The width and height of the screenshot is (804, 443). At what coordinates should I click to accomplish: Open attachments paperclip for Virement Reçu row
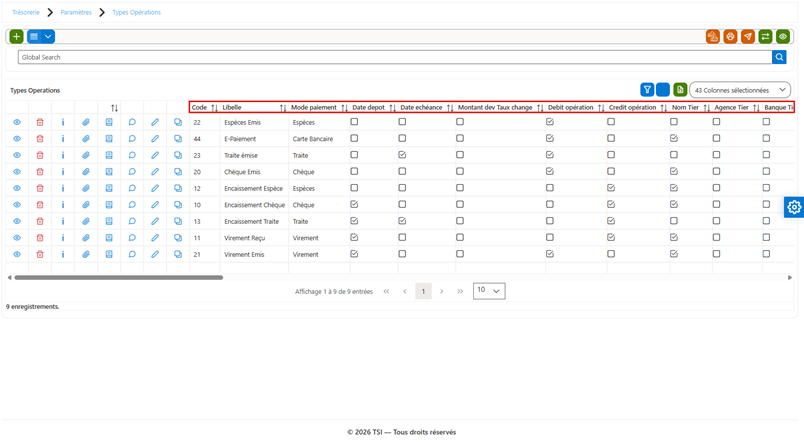click(86, 238)
